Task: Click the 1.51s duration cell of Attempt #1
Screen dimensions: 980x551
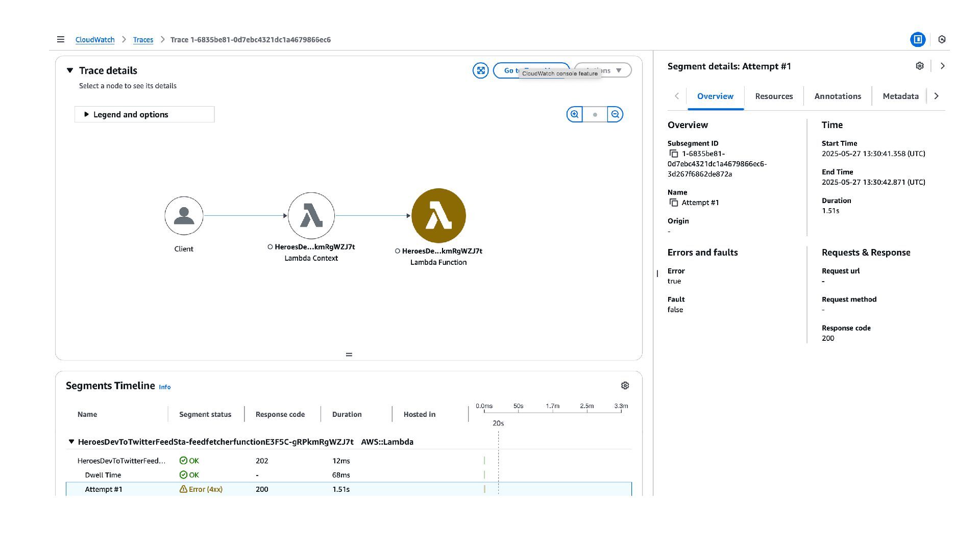Action: [x=341, y=489]
